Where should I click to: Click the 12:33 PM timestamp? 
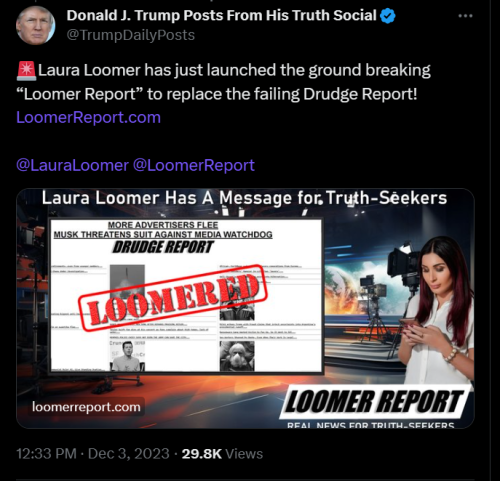tap(46, 454)
